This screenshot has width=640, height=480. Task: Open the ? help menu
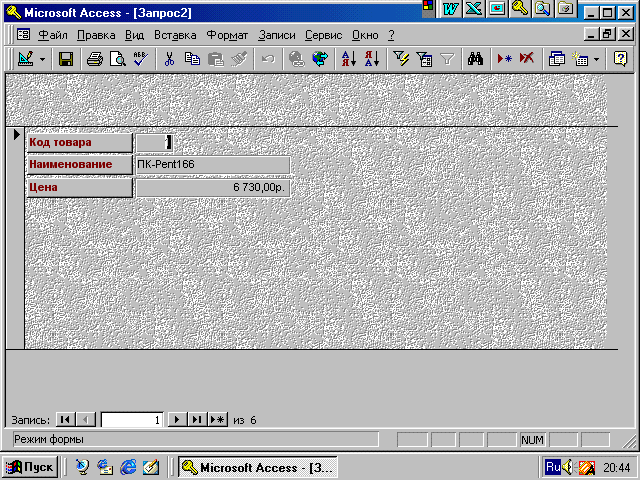tap(391, 36)
